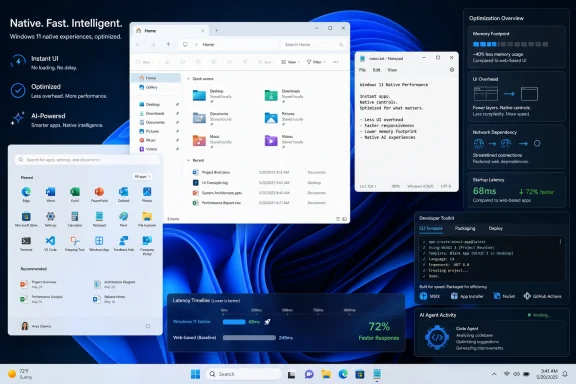Open the New dropdown in File Explorer

pyautogui.click(x=145, y=62)
